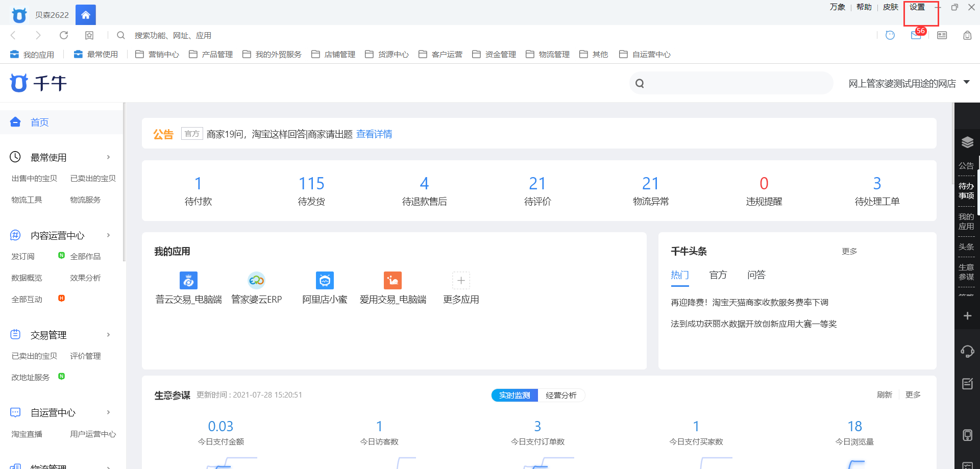
Task: Open 我的应用 in bookmarks bar
Action: pos(32,54)
